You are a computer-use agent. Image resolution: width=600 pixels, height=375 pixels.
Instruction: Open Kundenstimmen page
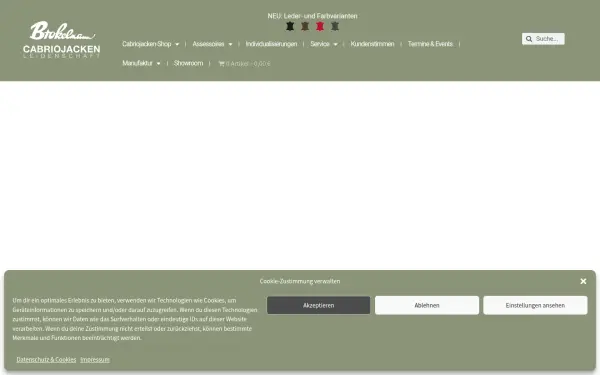(372, 44)
